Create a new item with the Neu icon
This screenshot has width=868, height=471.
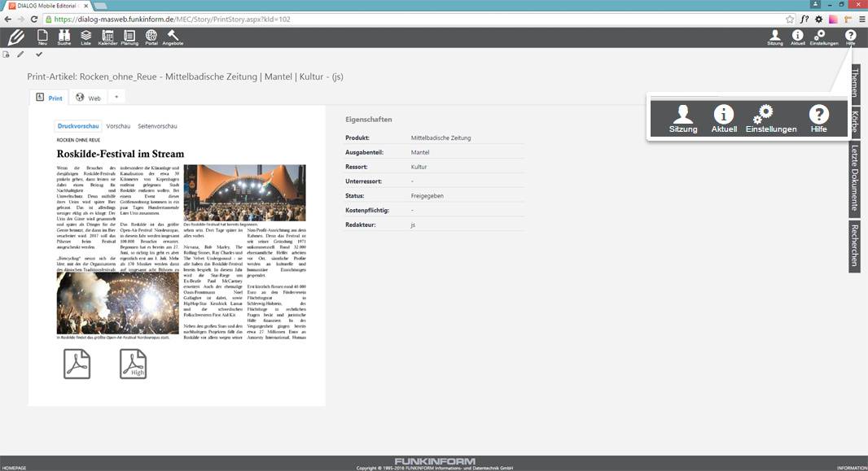[x=42, y=37]
